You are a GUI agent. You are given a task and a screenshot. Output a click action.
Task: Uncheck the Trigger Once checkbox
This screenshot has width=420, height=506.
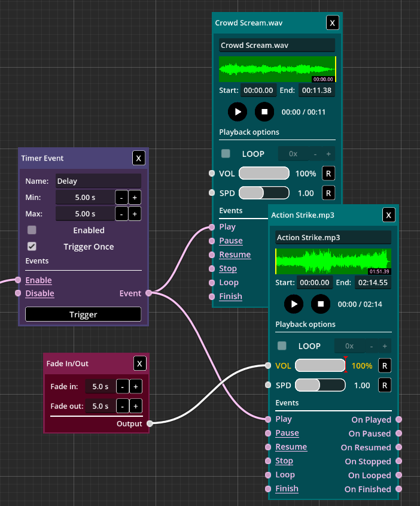32,246
